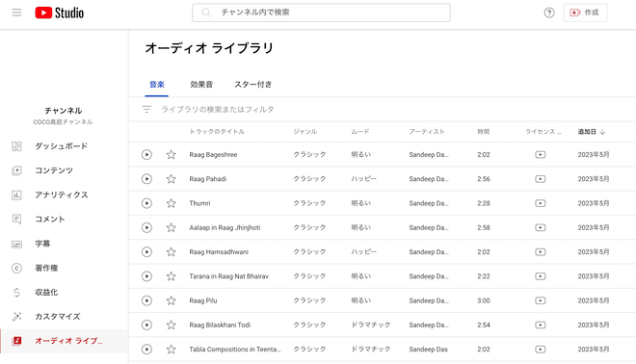This screenshot has height=364, width=636.
Task: Open ダッシュボード in the sidebar
Action: (65, 146)
